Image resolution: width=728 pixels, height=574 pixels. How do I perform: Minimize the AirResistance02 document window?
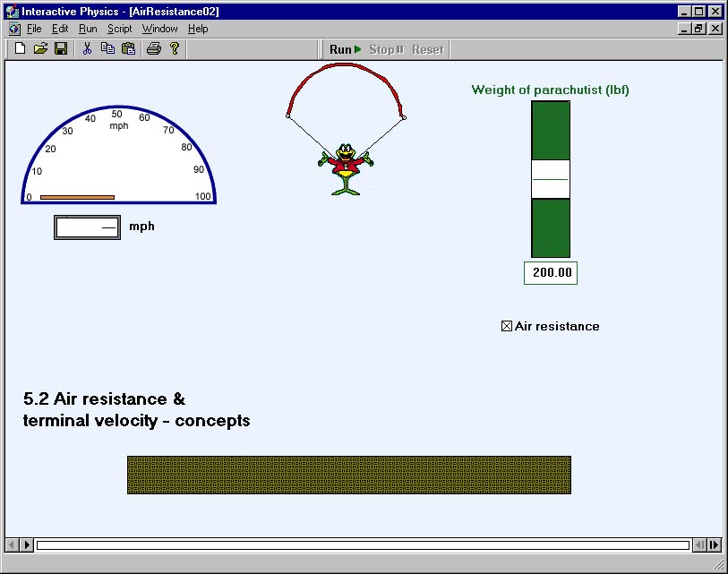684,29
